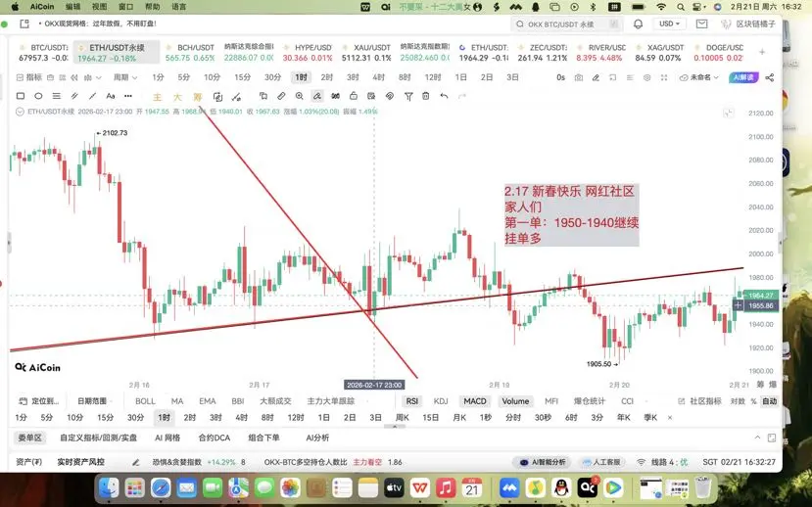Toggle the MACD indicator
Screen dimensions: 812x507
(x=475, y=401)
